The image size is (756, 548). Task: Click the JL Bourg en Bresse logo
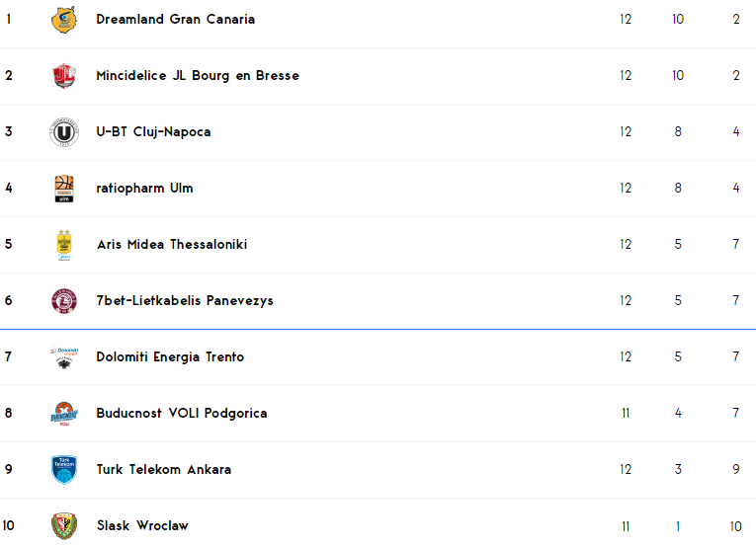coord(64,76)
